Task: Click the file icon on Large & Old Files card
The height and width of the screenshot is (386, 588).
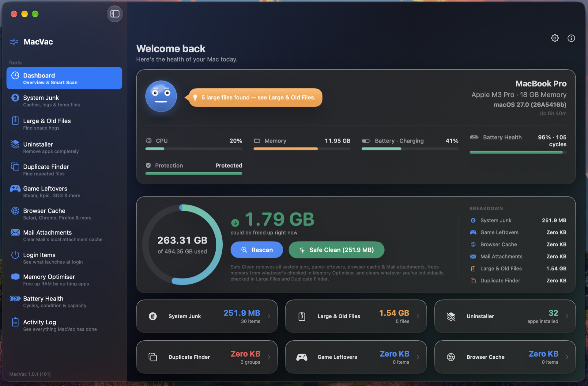Action: tap(302, 316)
